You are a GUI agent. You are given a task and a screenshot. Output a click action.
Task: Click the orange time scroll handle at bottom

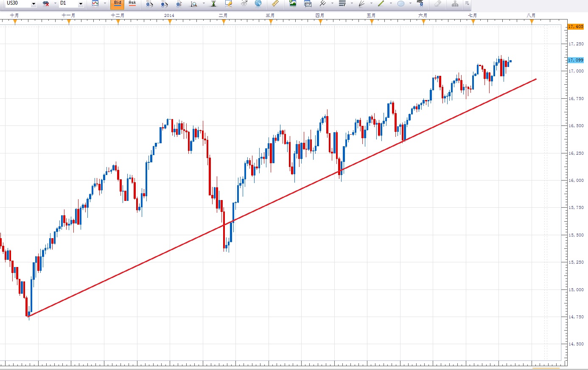546,368
